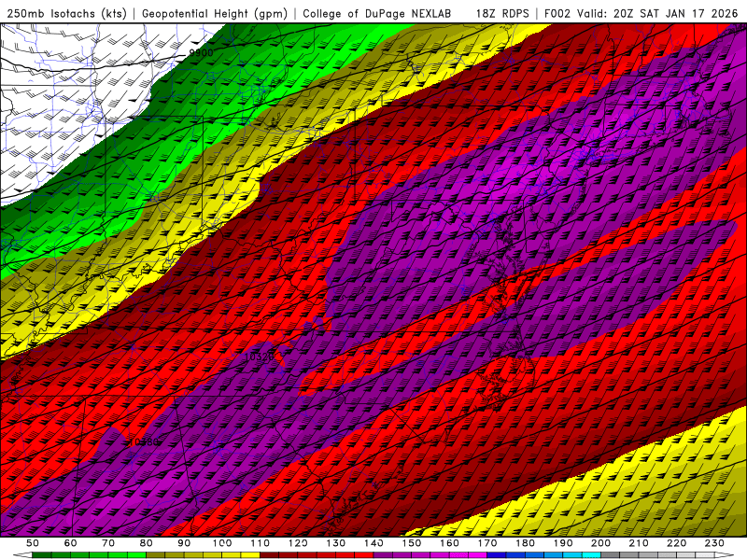The width and height of the screenshot is (747, 560).
Task: Click the 70 value on the color scale
Action: pos(108,543)
